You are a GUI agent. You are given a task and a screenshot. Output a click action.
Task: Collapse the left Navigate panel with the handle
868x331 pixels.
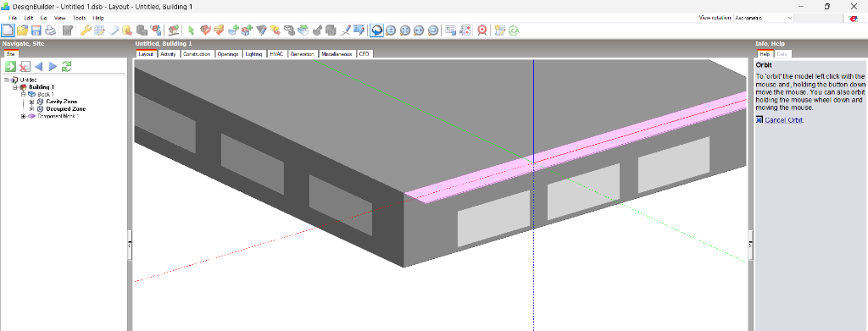pyautogui.click(x=130, y=244)
